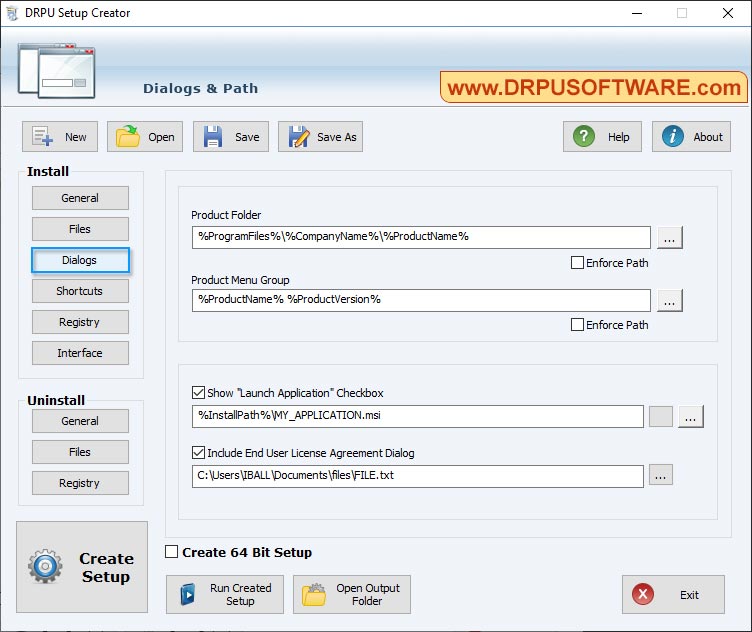Close the DRPU Setup Creator window
The width and height of the screenshot is (752, 632).
point(728,13)
